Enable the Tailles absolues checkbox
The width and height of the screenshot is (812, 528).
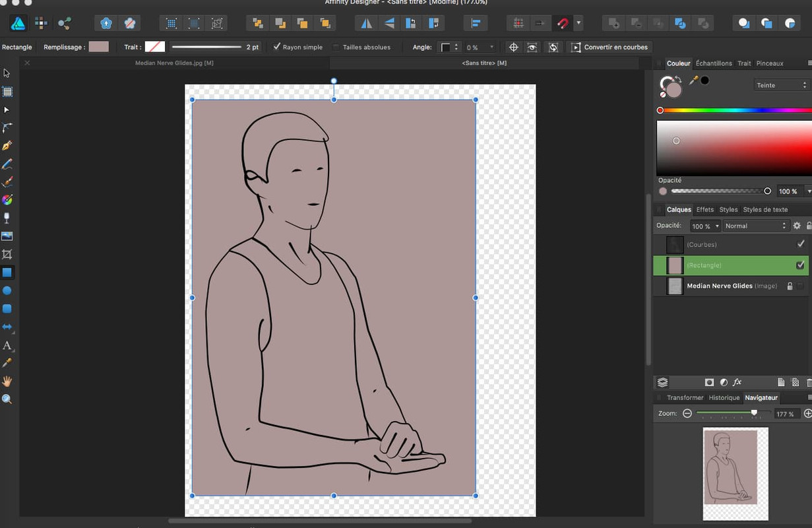(336, 48)
